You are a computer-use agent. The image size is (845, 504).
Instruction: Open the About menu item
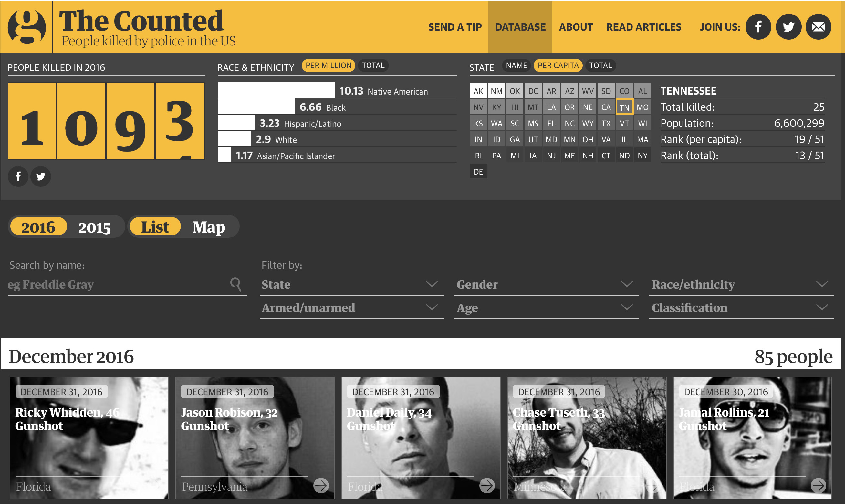576,27
